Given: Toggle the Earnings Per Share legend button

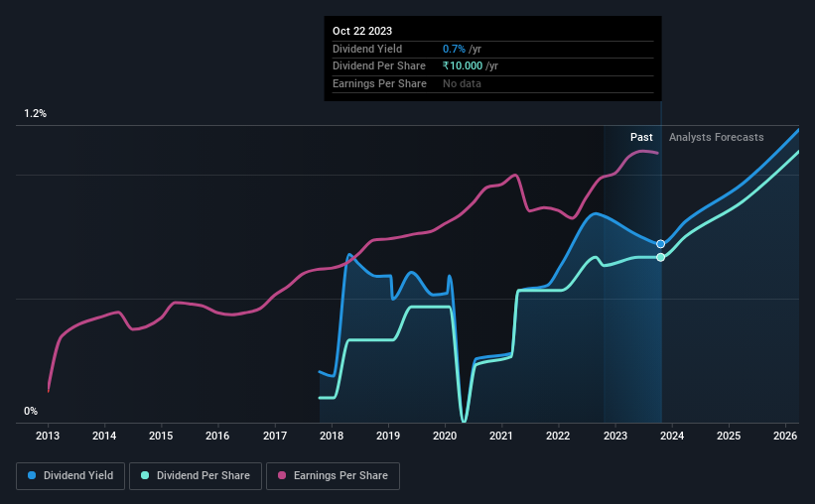Looking at the screenshot, I should point(333,476).
